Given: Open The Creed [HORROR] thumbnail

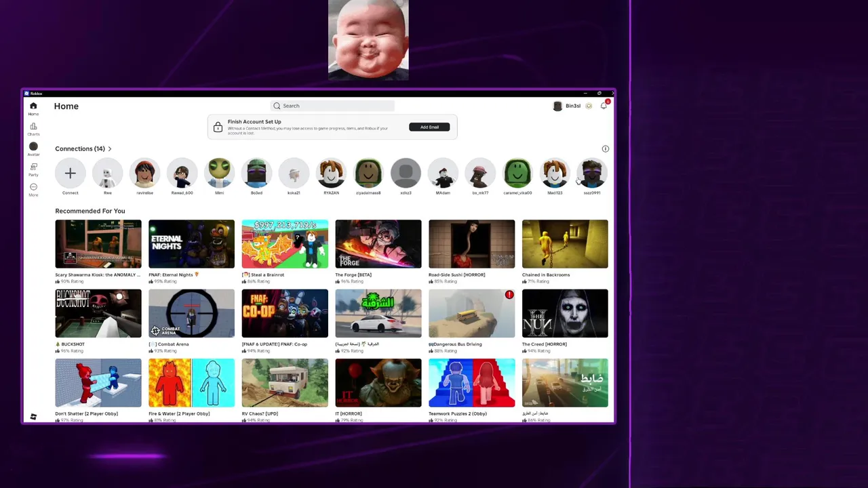Looking at the screenshot, I should (565, 313).
